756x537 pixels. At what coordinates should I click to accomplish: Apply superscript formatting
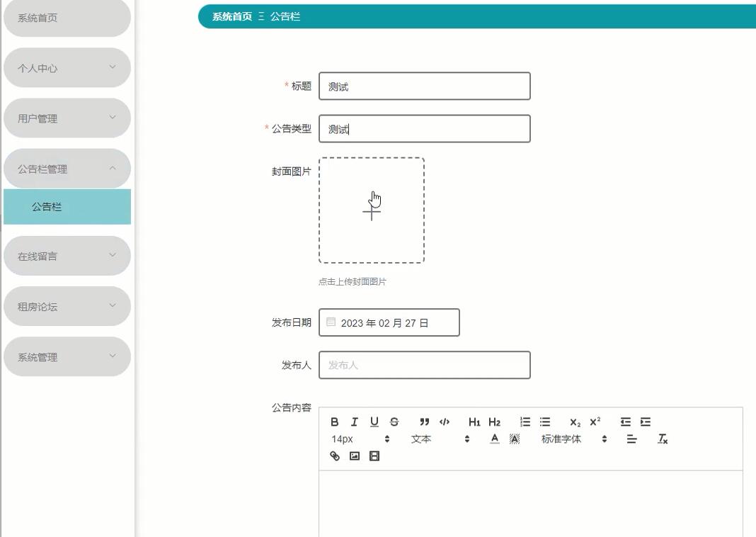pyautogui.click(x=595, y=422)
